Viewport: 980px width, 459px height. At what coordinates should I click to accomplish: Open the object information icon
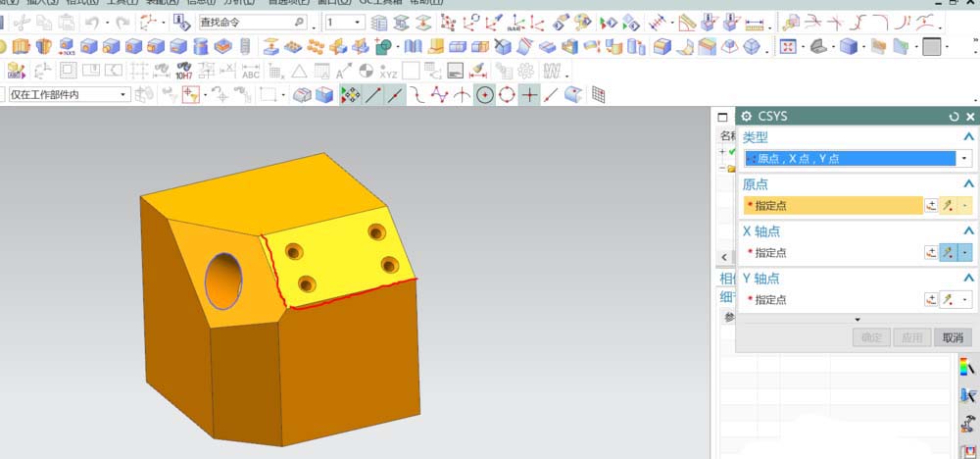(x=181, y=24)
